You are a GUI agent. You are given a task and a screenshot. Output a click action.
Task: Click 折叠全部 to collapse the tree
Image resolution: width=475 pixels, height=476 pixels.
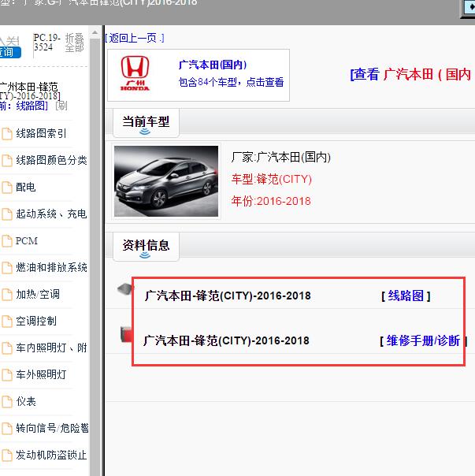coord(74,43)
